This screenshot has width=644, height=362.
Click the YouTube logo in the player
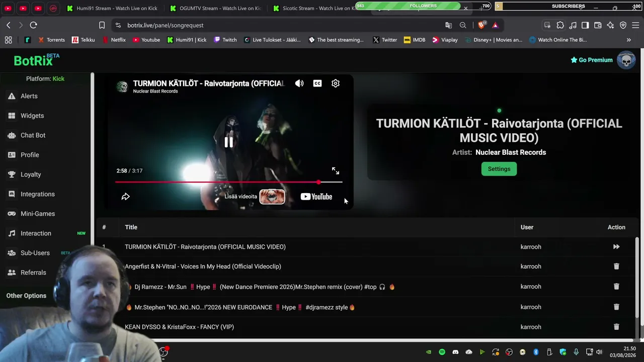tap(316, 197)
